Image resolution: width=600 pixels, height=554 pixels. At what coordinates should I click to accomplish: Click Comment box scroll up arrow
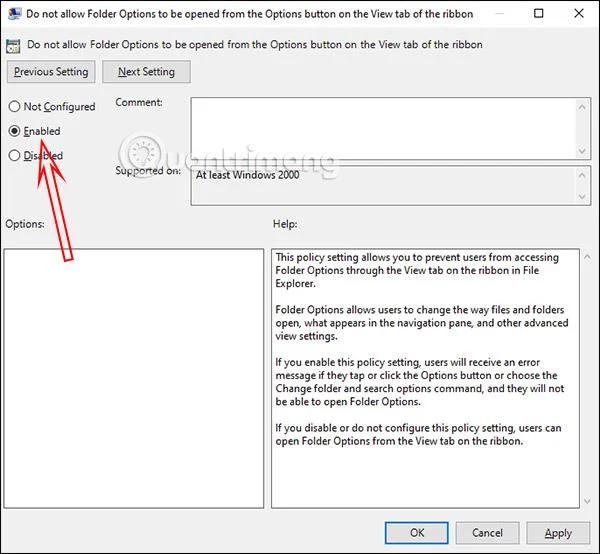(582, 107)
